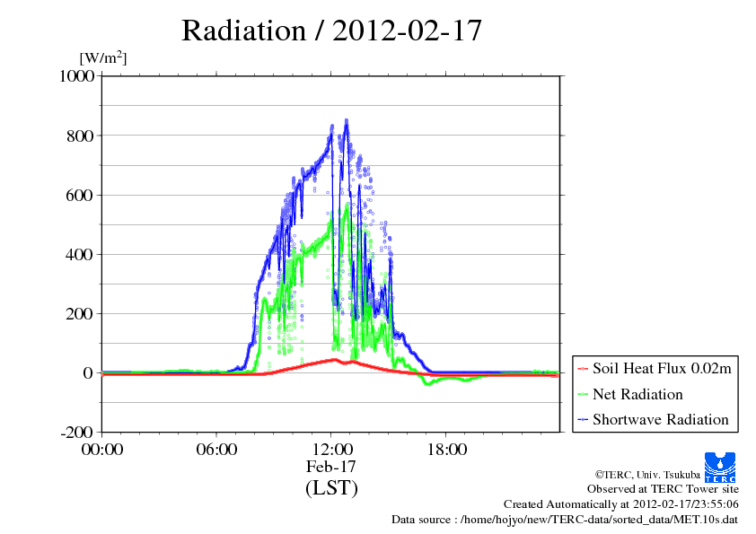Click the x-axis label '00:00'
Image resolution: width=756 pixels, height=534 pixels.
[102, 450]
